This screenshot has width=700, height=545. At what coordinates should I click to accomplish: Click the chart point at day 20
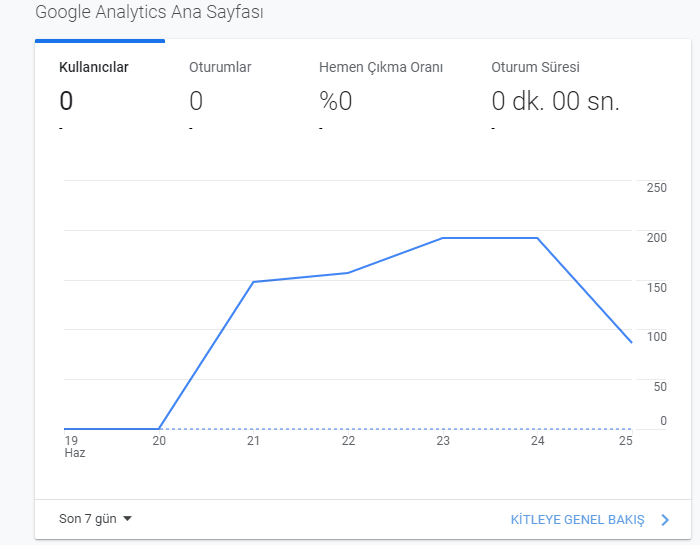coord(159,429)
